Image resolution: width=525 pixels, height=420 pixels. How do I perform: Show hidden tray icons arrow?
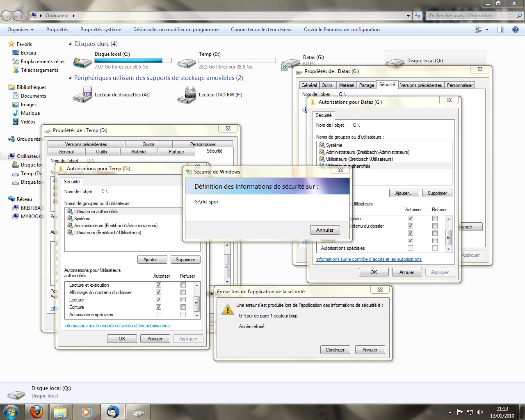click(450, 412)
